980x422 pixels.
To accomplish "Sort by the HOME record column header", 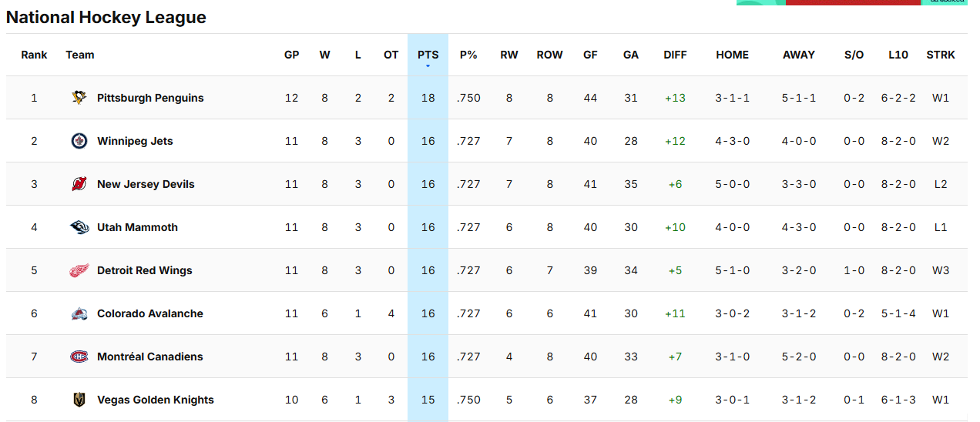I will pyautogui.click(x=732, y=55).
